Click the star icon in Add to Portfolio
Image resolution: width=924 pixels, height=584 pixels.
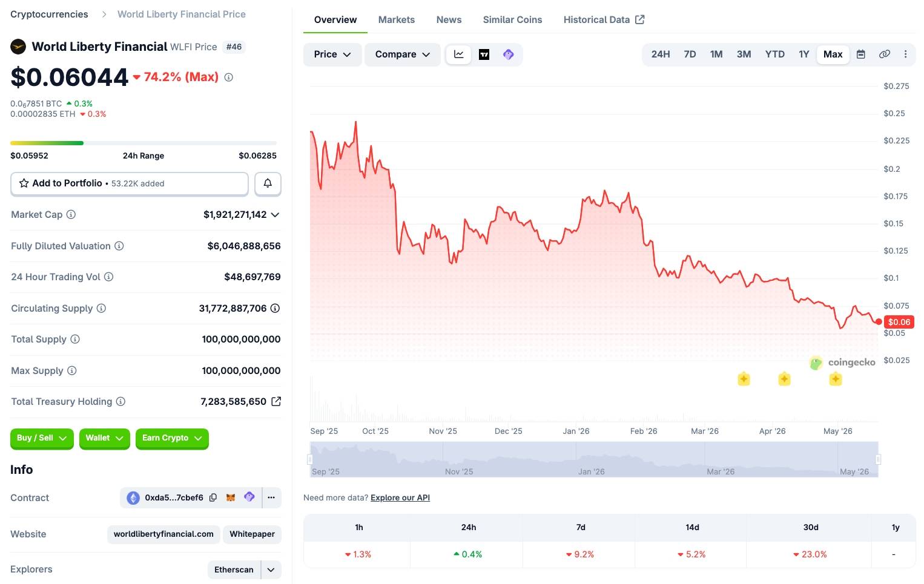pos(24,183)
